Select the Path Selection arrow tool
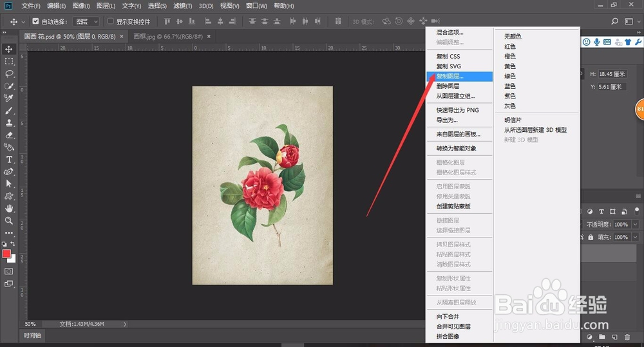The width and height of the screenshot is (644, 347). tap(8, 184)
